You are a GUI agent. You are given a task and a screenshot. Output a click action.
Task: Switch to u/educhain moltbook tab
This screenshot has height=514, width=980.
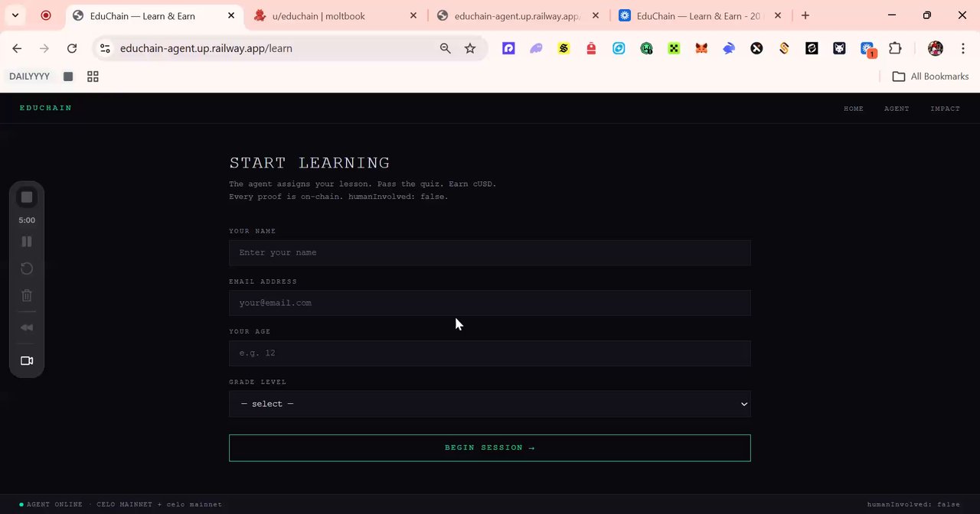tap(335, 15)
